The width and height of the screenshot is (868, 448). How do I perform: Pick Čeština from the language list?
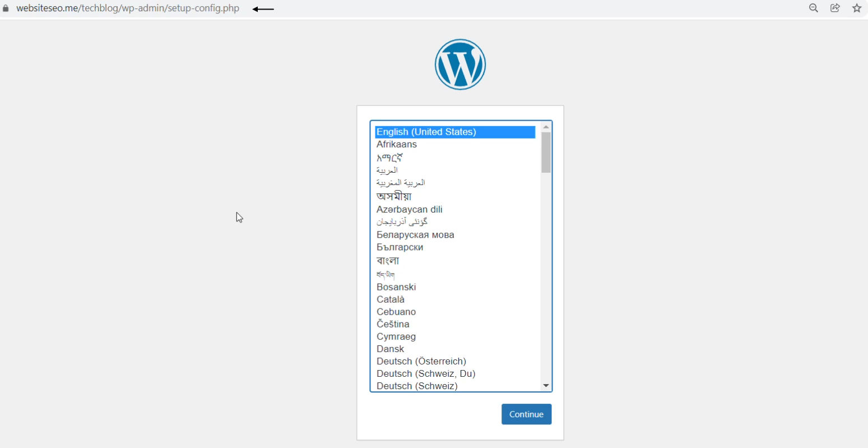[455, 324]
